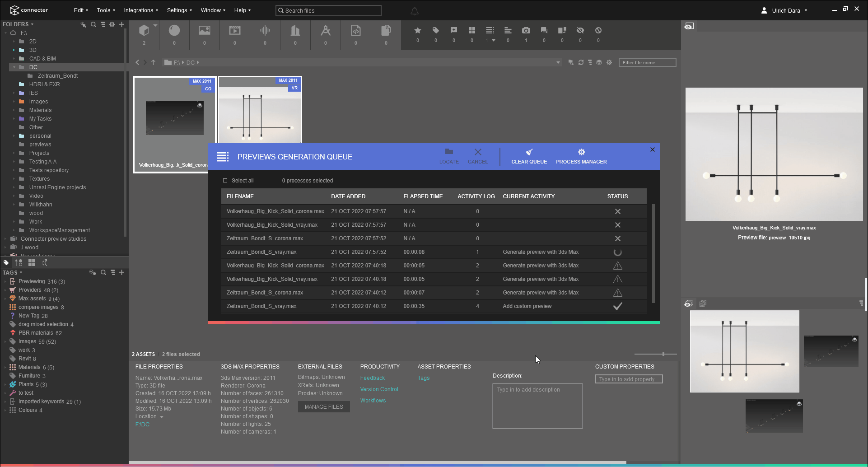868x467 pixels.
Task: Click the materials sphere filter icon
Action: (174, 30)
